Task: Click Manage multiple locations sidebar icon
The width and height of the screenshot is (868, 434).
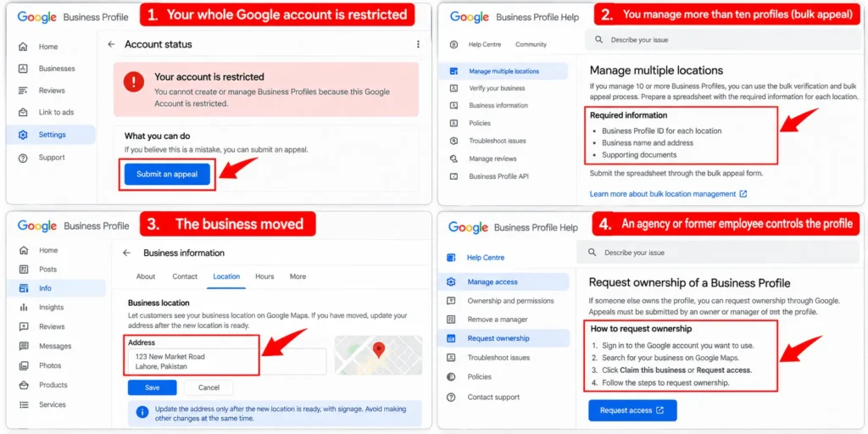Action: coord(454,71)
